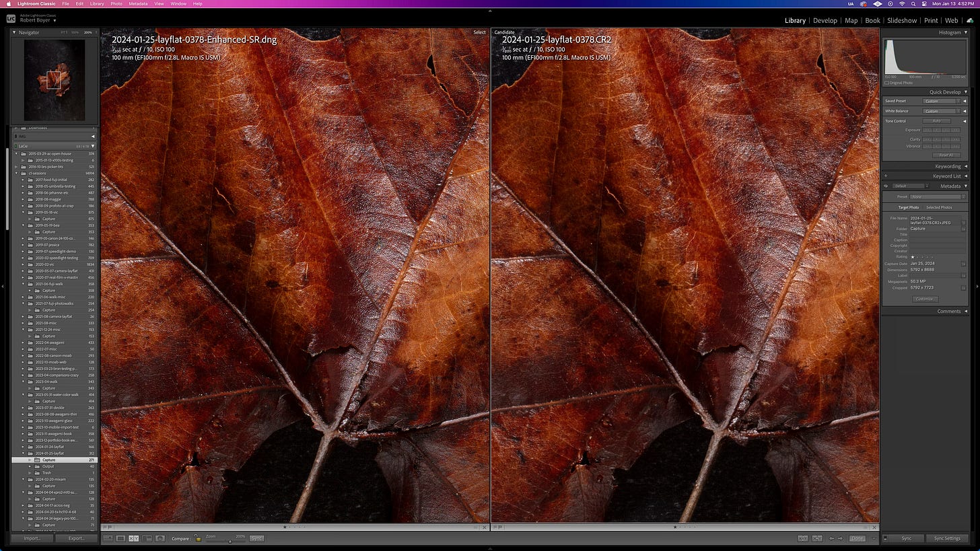This screenshot has height=551, width=980.
Task: Switch to Survey view mode
Action: (148, 538)
